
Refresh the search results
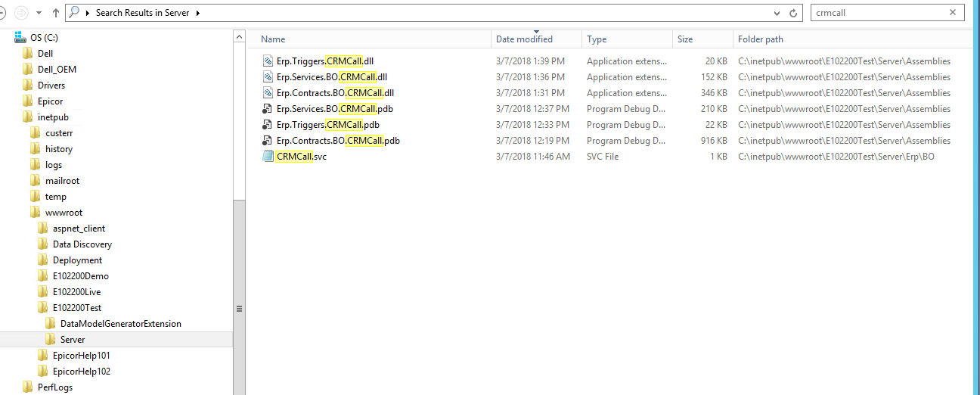(793, 14)
